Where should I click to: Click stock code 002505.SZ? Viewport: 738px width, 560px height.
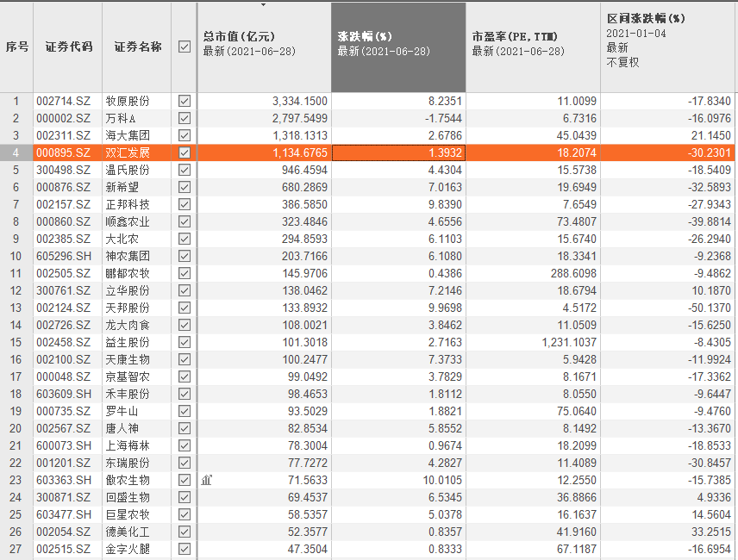pyautogui.click(x=64, y=273)
